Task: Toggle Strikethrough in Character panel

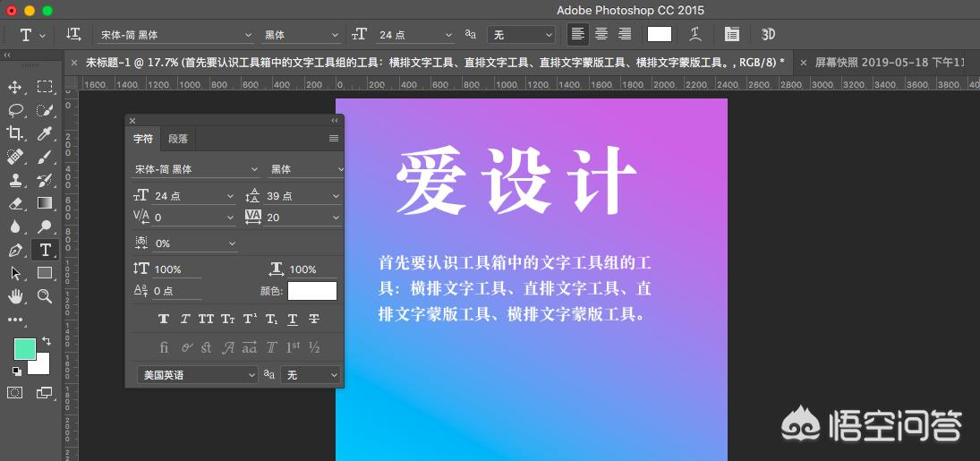Action: pos(314,319)
